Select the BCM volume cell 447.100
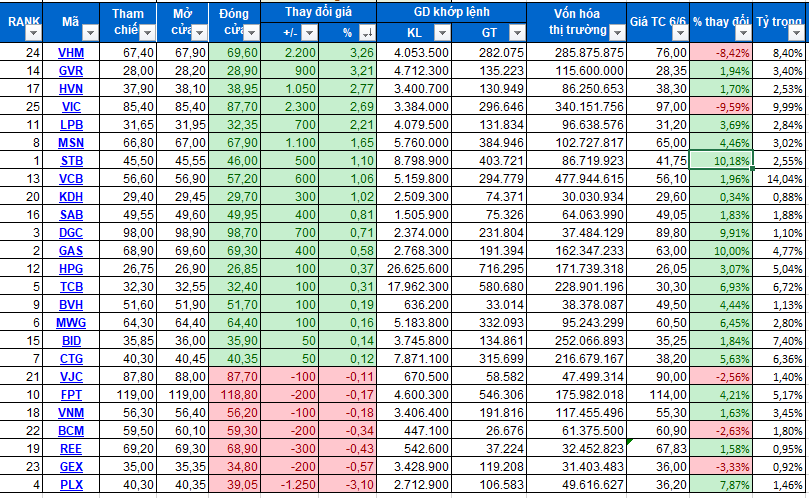The image size is (809, 498). point(414,431)
